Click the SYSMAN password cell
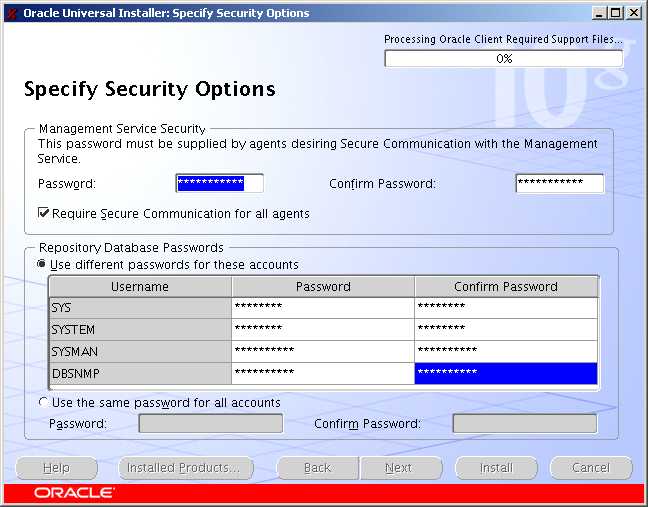This screenshot has width=648, height=507. tap(322, 351)
